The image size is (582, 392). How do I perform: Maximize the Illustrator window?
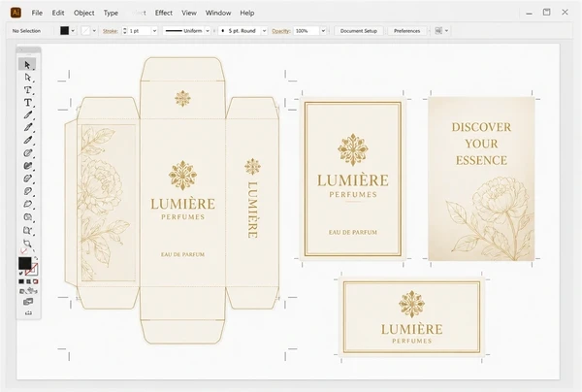tap(546, 13)
